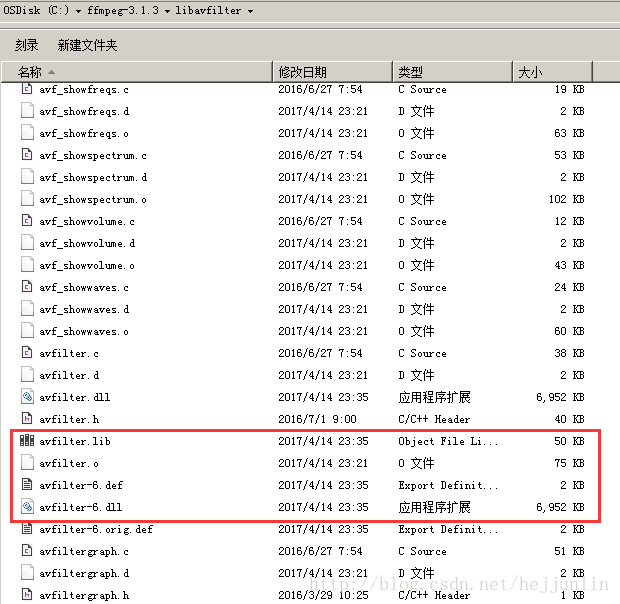This screenshot has width=620, height=604.
Task: Sort by the 类型 column header
Action: point(453,72)
